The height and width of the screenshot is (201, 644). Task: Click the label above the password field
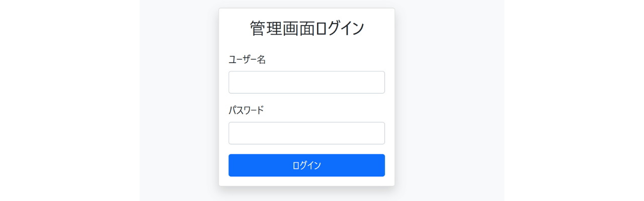click(246, 111)
